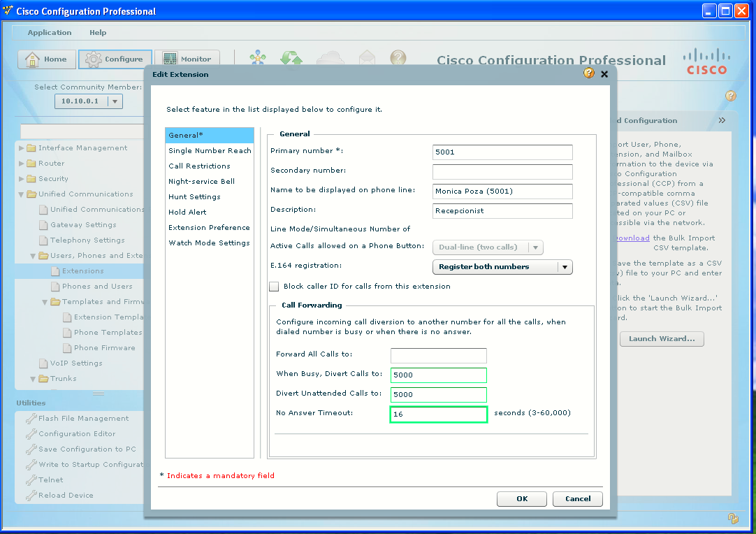Click the toolbar help question icon
Viewport: 756px width, 534px height.
click(398, 59)
